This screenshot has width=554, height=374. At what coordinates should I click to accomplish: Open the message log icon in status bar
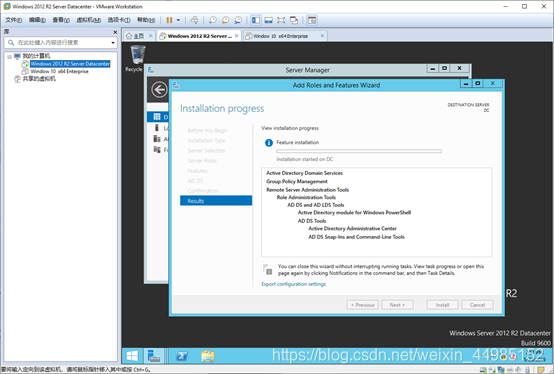(541, 370)
